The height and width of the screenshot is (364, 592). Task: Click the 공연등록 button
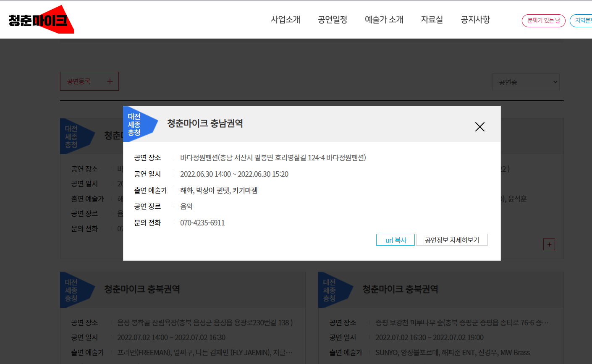pos(89,81)
